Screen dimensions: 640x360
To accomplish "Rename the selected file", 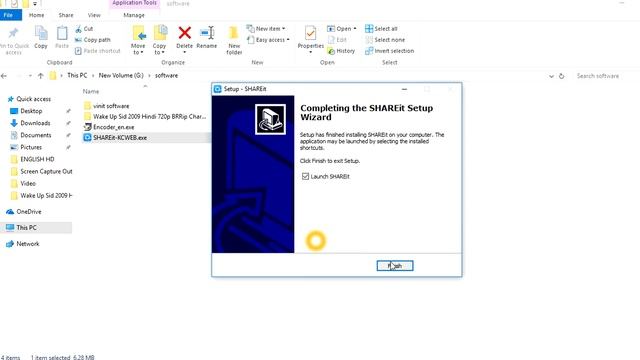I will coord(207,38).
